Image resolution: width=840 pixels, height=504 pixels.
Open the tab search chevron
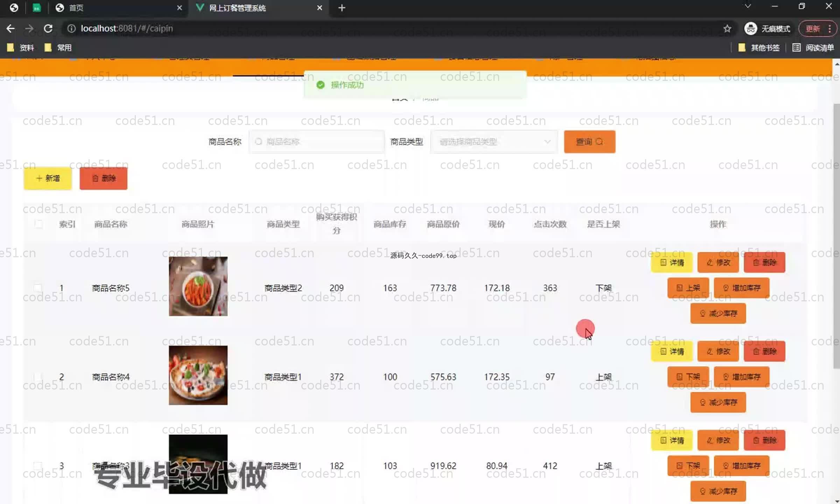tap(748, 6)
